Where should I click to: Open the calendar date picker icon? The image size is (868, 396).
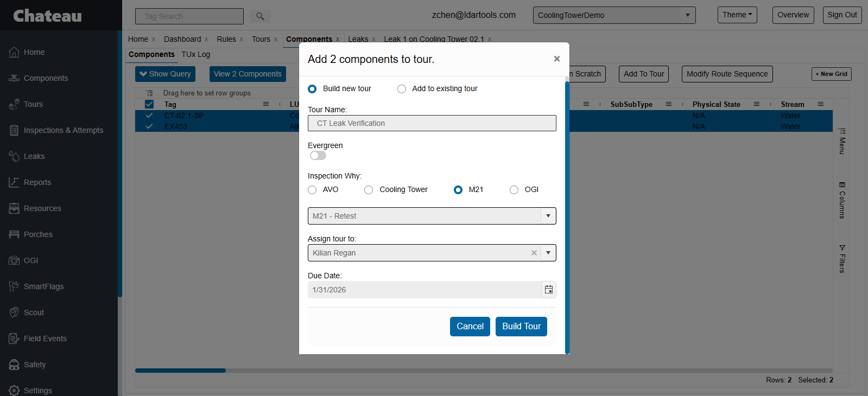[549, 290]
